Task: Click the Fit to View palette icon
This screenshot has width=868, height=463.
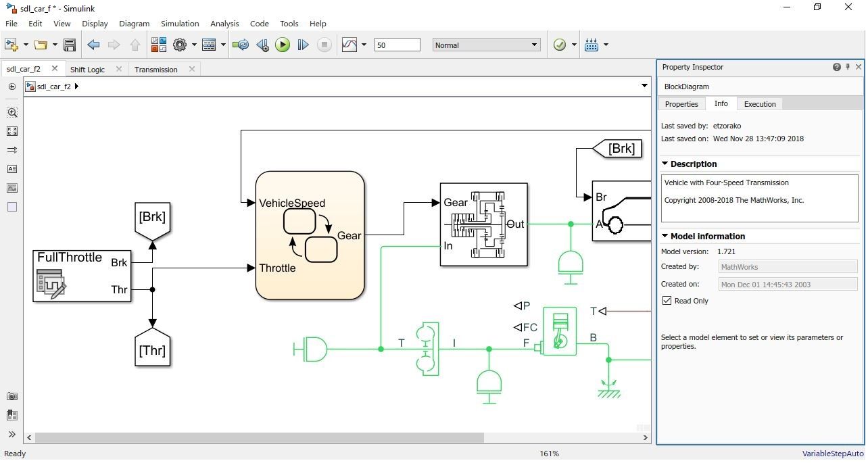Action: (12, 131)
